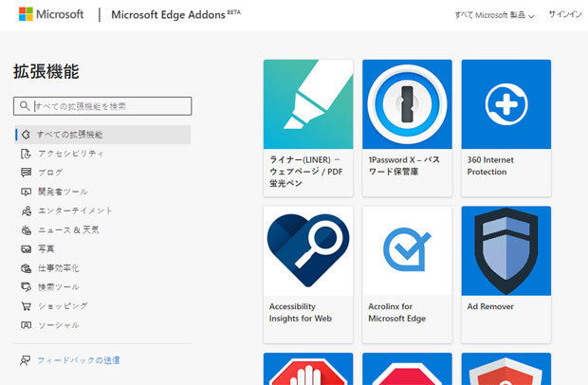Select すべての拡張機能 category

(x=69, y=135)
